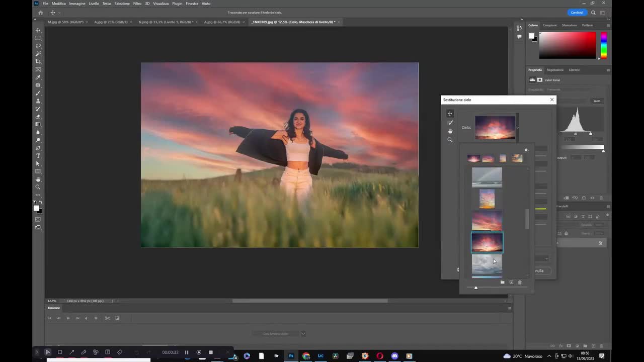Image resolution: width=644 pixels, height=362 pixels.
Task: Select the Frame tool
Action: (38, 69)
